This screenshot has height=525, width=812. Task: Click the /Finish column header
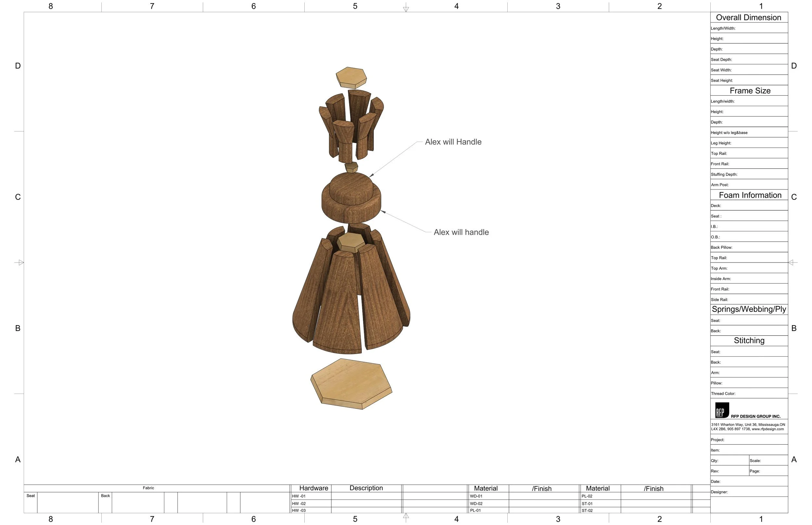[x=542, y=489]
